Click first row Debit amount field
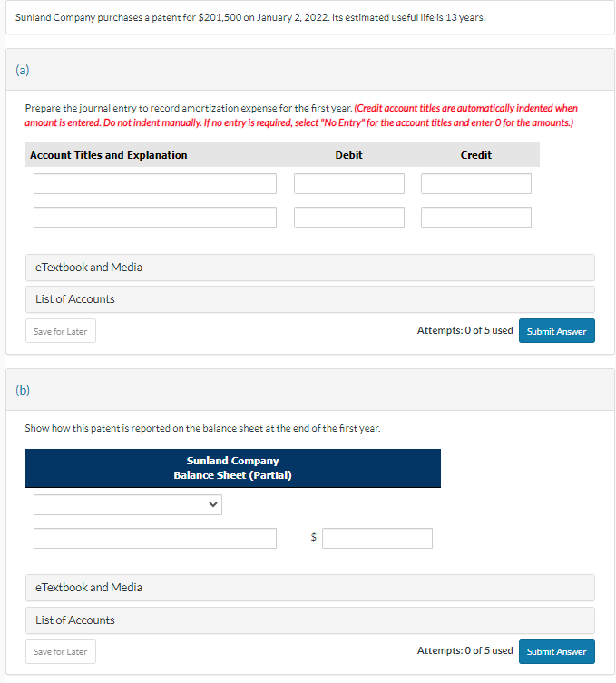Viewport: 616px width, 683px height. [349, 184]
